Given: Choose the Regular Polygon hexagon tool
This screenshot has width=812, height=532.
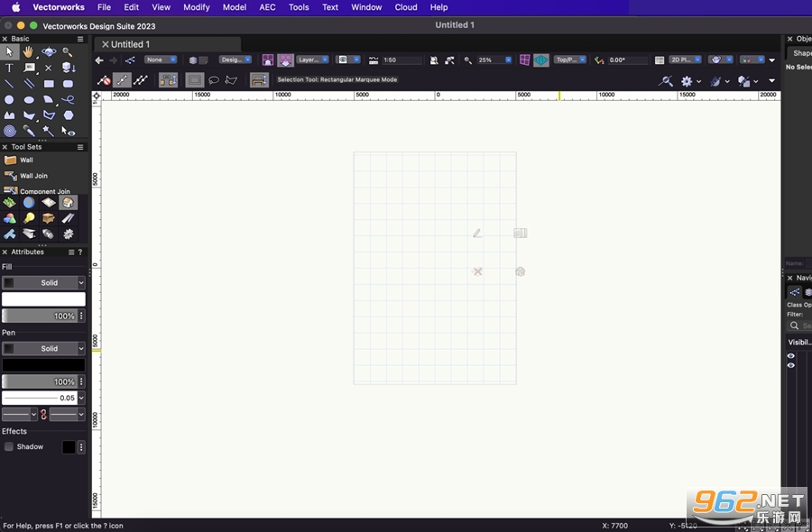Looking at the screenshot, I should tap(68, 115).
